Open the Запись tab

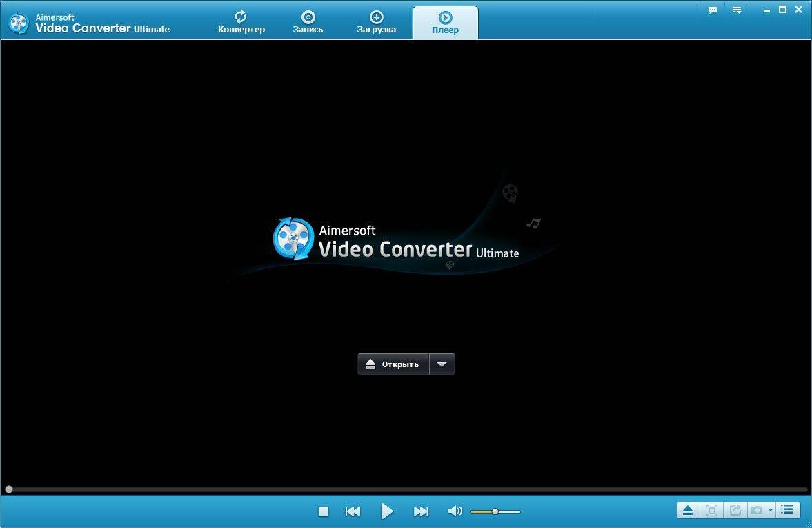click(x=308, y=22)
